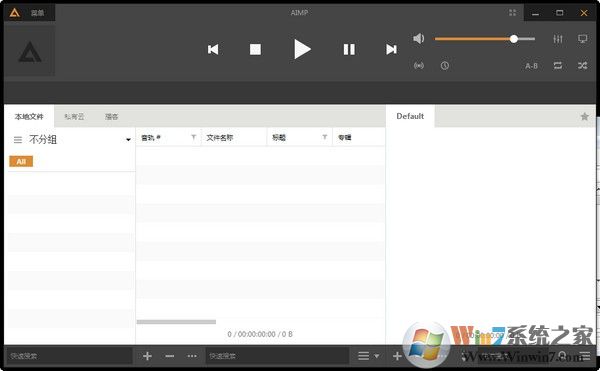Focus the middle quick search field
600x371 pixels.
[x=277, y=356]
